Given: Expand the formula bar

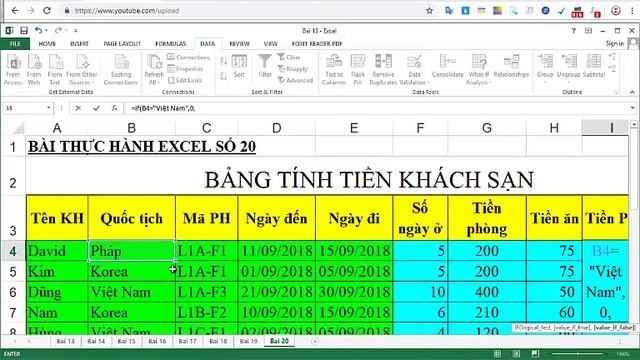Looking at the screenshot, I should point(633,108).
